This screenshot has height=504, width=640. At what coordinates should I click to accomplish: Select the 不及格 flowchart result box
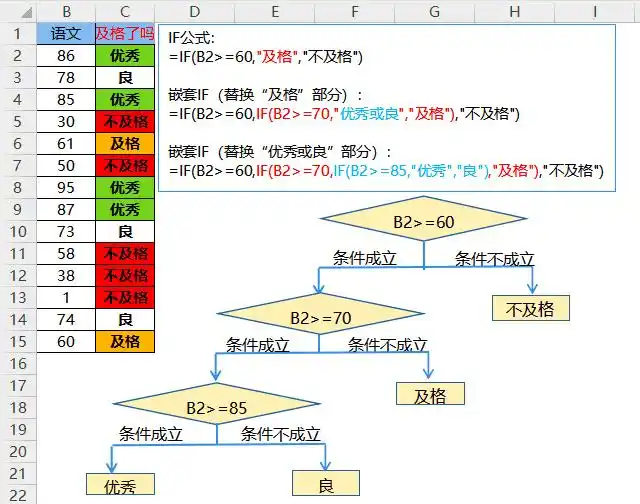531,308
